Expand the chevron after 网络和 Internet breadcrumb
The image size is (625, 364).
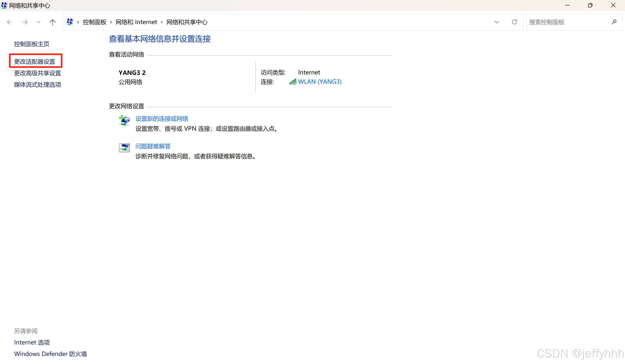point(162,22)
